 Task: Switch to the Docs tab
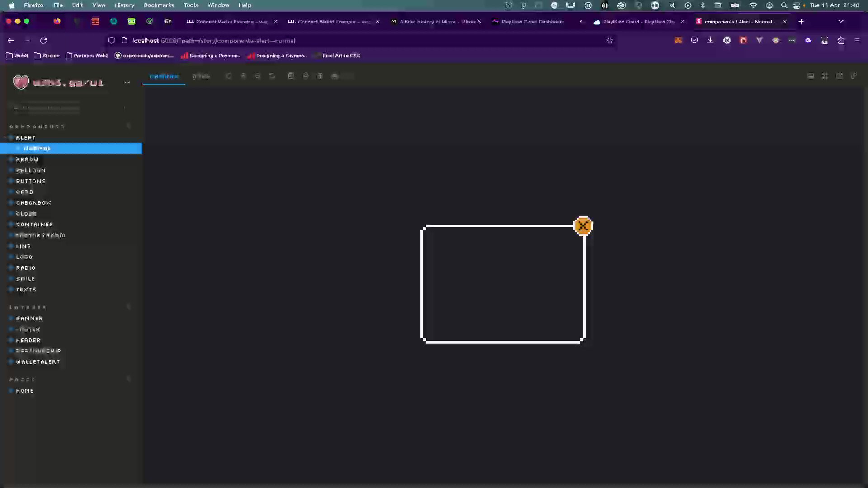pyautogui.click(x=201, y=76)
